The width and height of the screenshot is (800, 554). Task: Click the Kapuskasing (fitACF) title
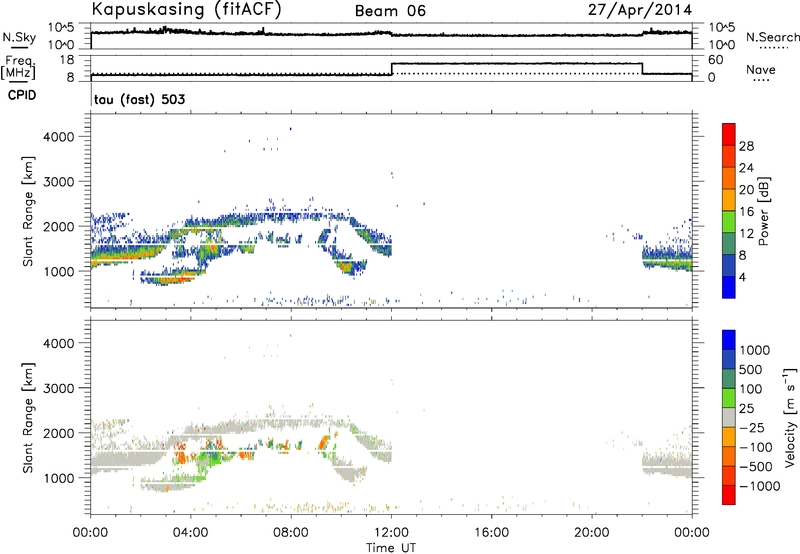click(186, 9)
